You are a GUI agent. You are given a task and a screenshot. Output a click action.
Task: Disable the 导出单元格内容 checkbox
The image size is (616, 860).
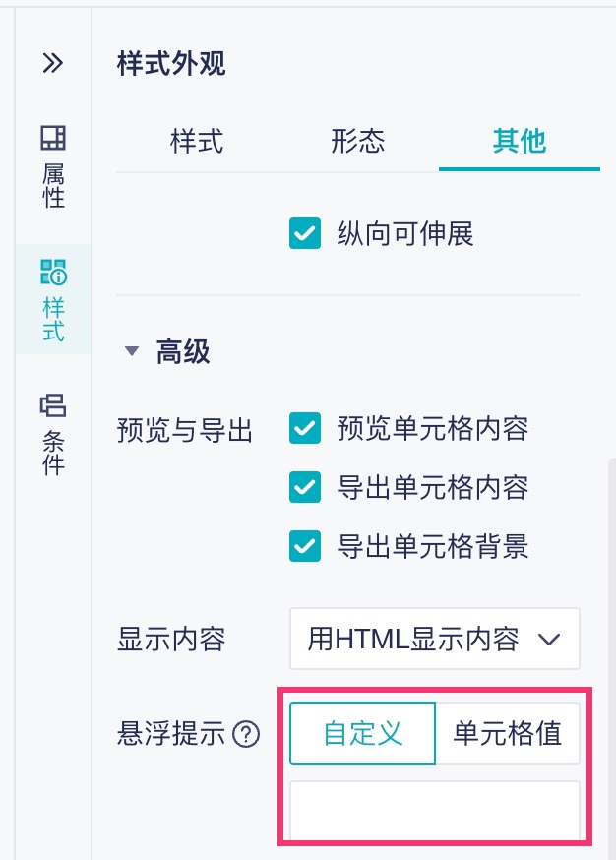305,487
